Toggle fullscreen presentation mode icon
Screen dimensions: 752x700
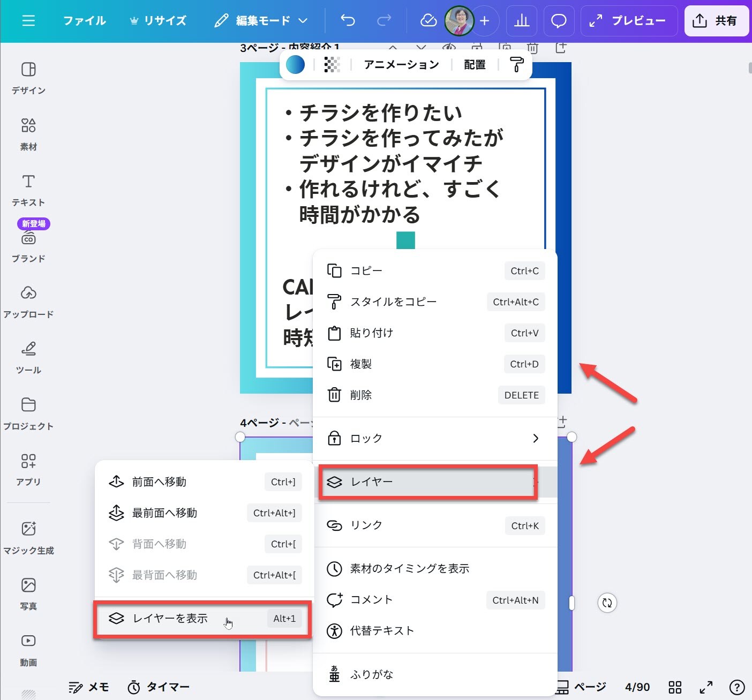tap(706, 687)
